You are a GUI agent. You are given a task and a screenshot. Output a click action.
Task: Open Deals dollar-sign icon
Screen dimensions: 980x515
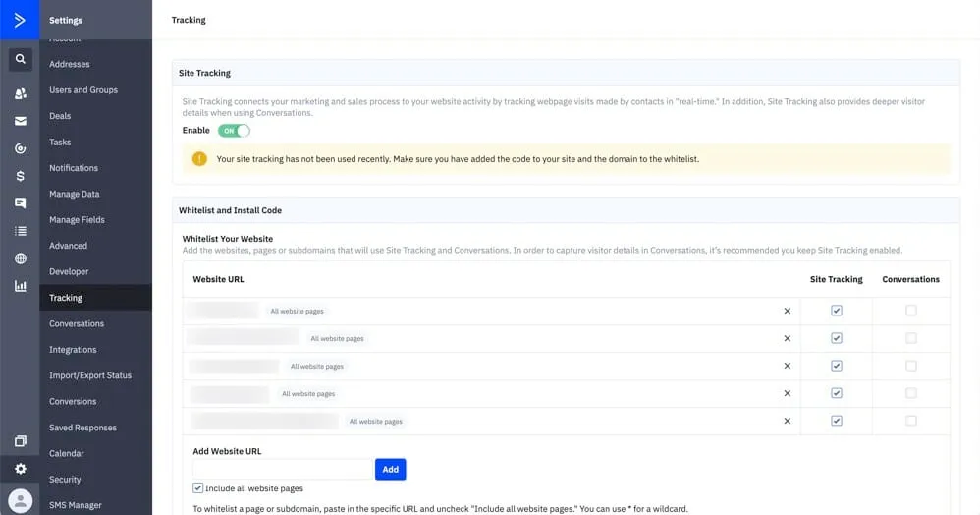pos(20,176)
